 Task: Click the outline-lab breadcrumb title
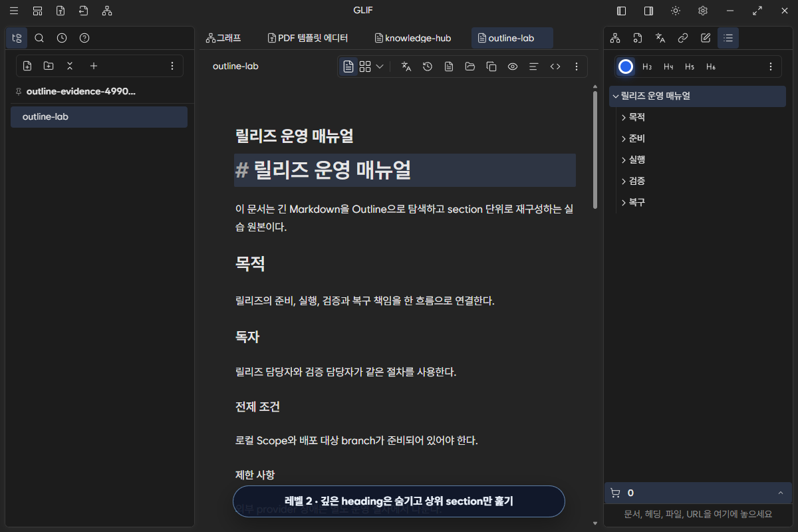(x=235, y=66)
